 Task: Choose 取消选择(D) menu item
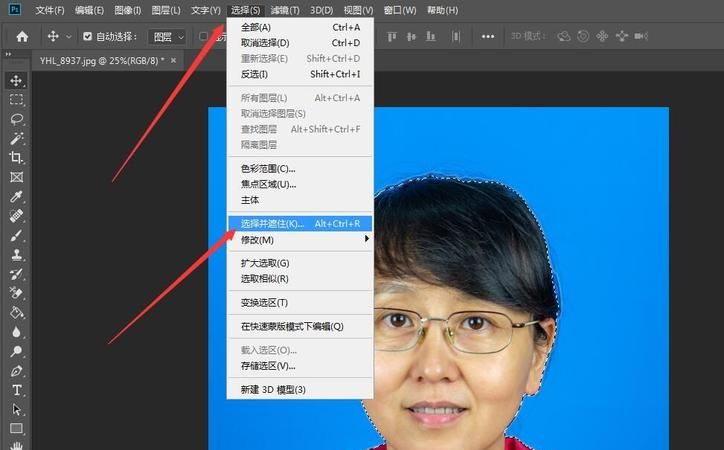point(300,43)
